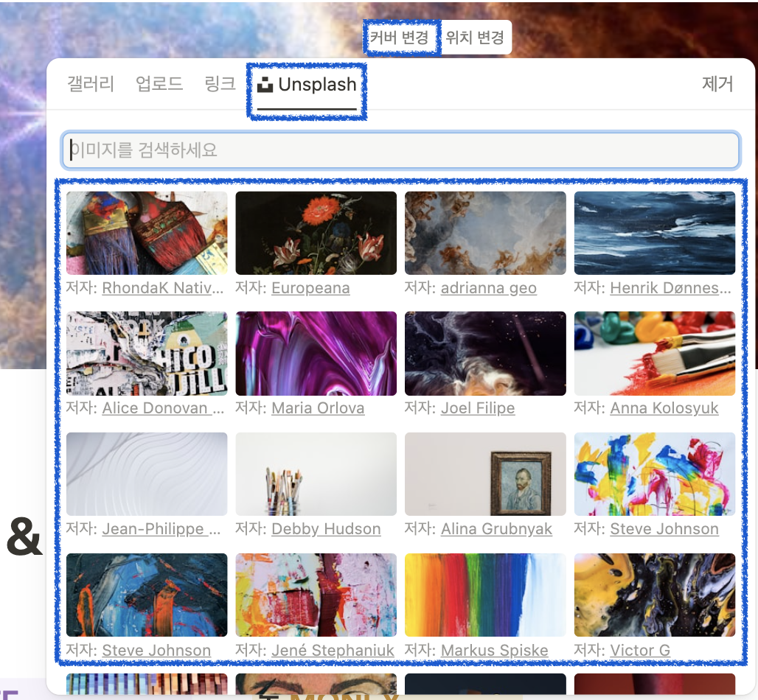Switch to the 갤러리 tab

[x=90, y=84]
